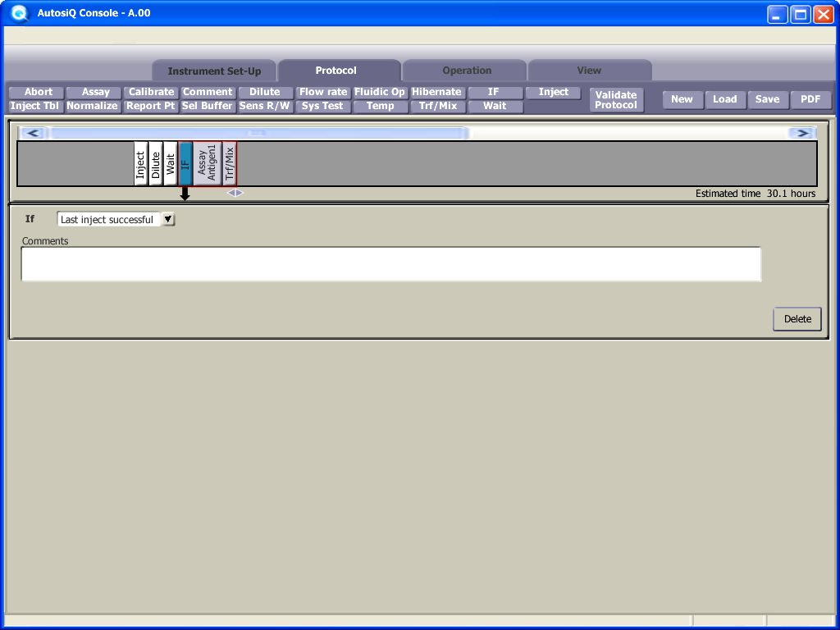This screenshot has width=840, height=630.
Task: Click the Comments text box
Action: 391,264
